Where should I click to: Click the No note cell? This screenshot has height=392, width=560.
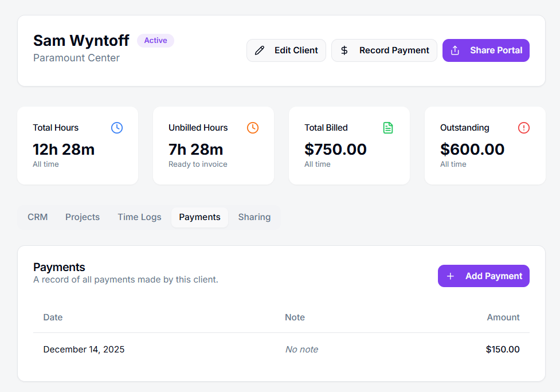pyautogui.click(x=302, y=350)
